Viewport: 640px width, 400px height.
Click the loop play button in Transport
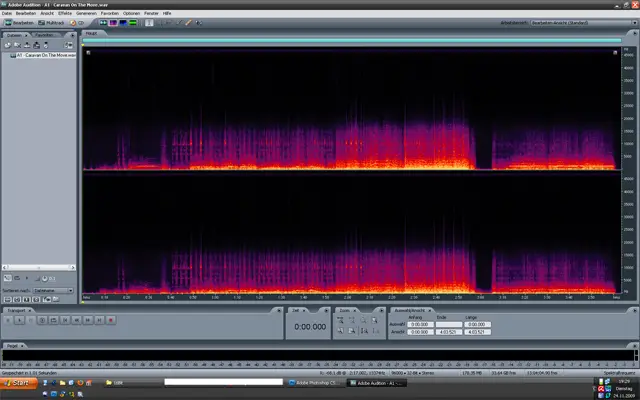pos(53,320)
